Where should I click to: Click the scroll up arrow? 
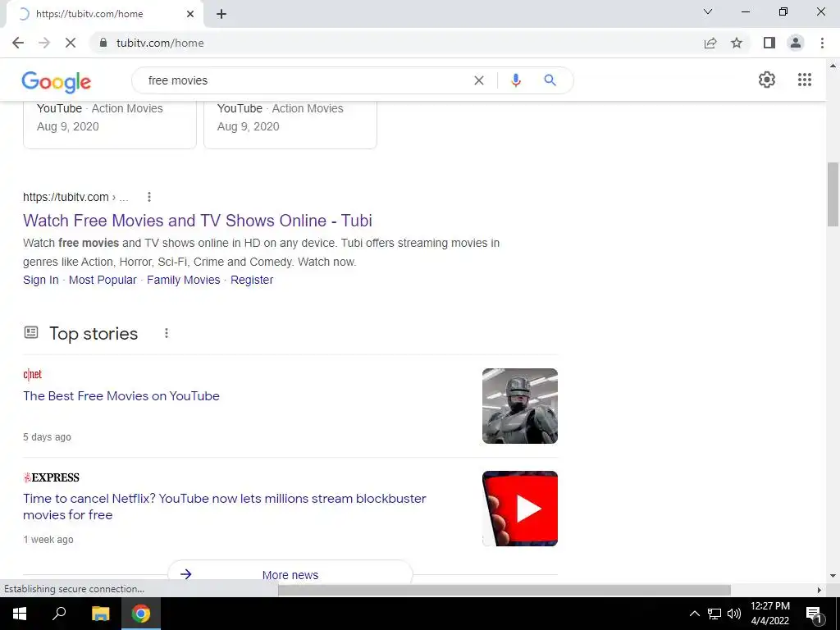[x=833, y=66]
